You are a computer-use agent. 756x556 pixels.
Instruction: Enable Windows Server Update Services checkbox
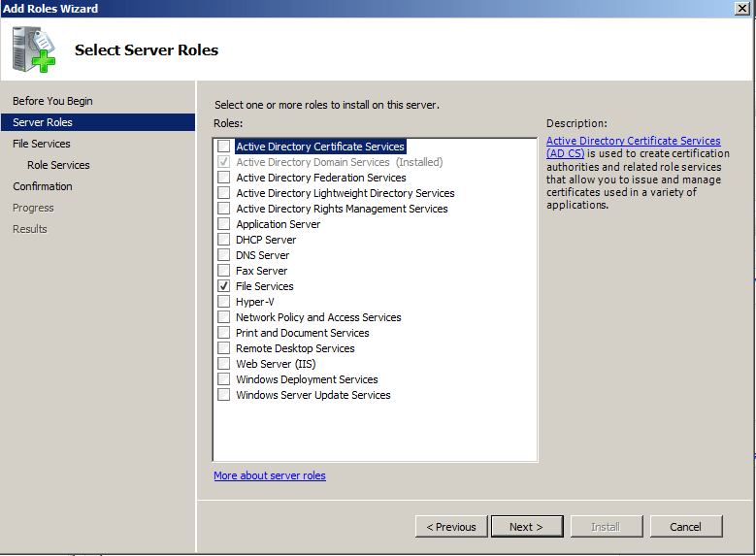click(x=224, y=395)
